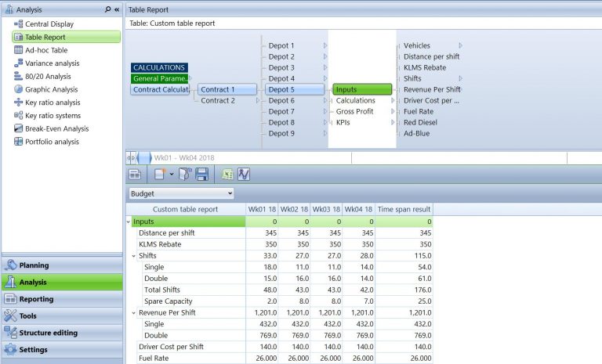This screenshot has height=364, width=602.
Task: Select the Distance per shift node in tree
Action: click(432, 56)
